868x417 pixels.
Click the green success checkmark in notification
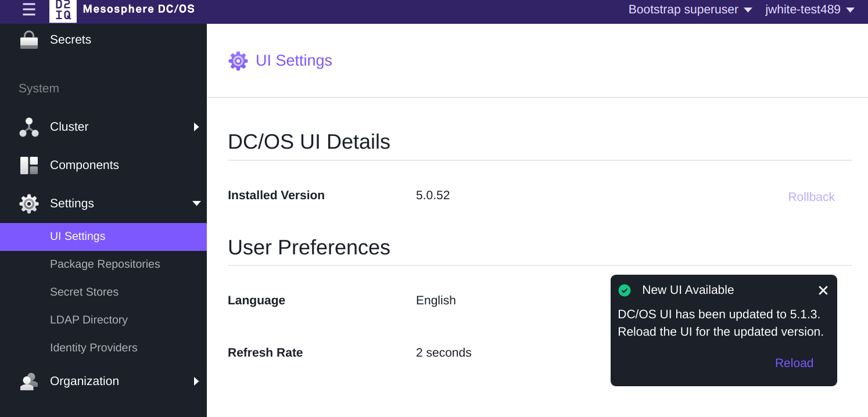click(625, 290)
